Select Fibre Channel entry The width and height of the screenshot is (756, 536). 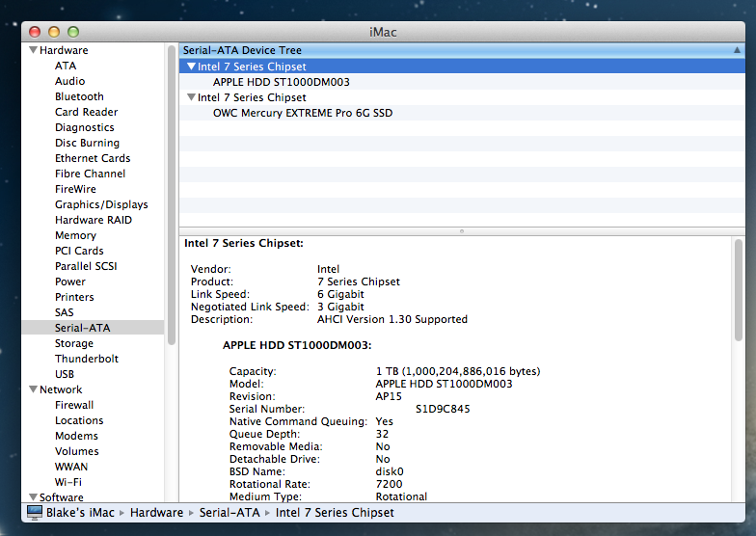pos(91,174)
